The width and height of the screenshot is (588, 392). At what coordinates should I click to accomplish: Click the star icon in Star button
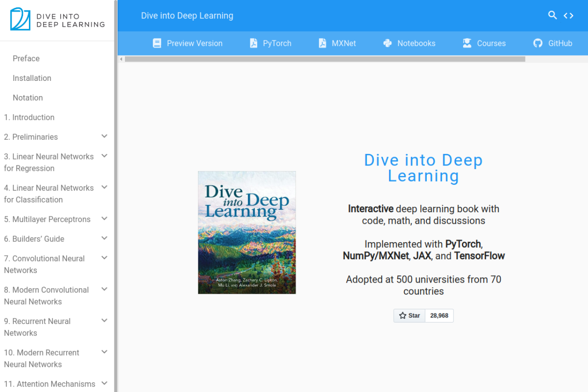(402, 316)
